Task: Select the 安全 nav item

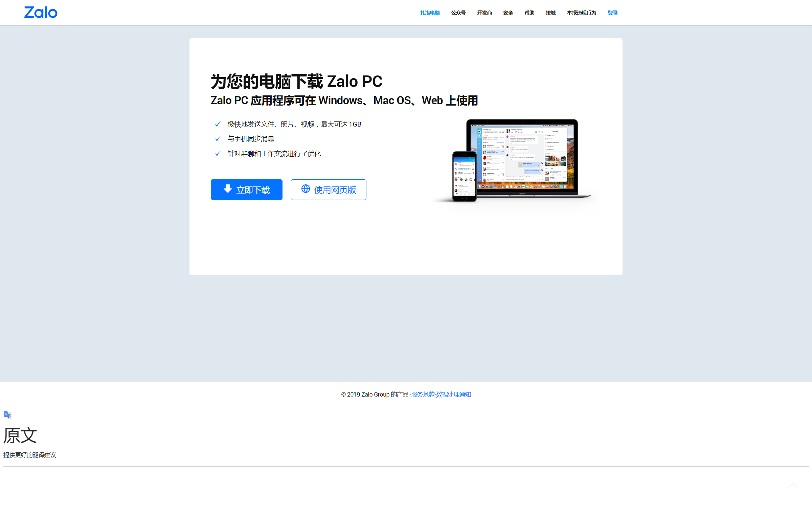Action: click(508, 13)
